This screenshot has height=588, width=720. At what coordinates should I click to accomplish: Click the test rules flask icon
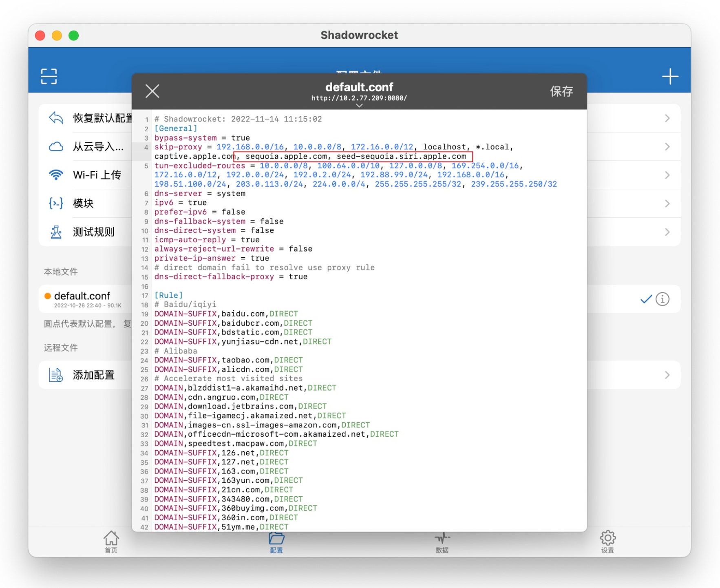pos(56,232)
